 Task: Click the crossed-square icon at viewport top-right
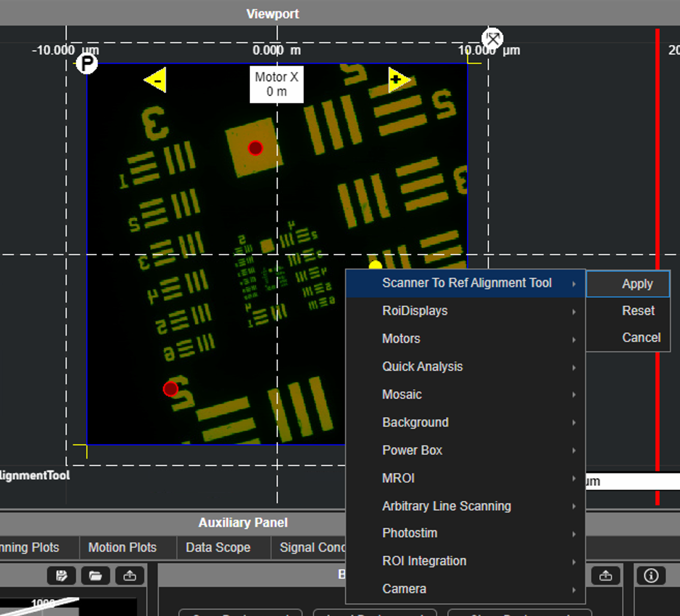[x=493, y=39]
